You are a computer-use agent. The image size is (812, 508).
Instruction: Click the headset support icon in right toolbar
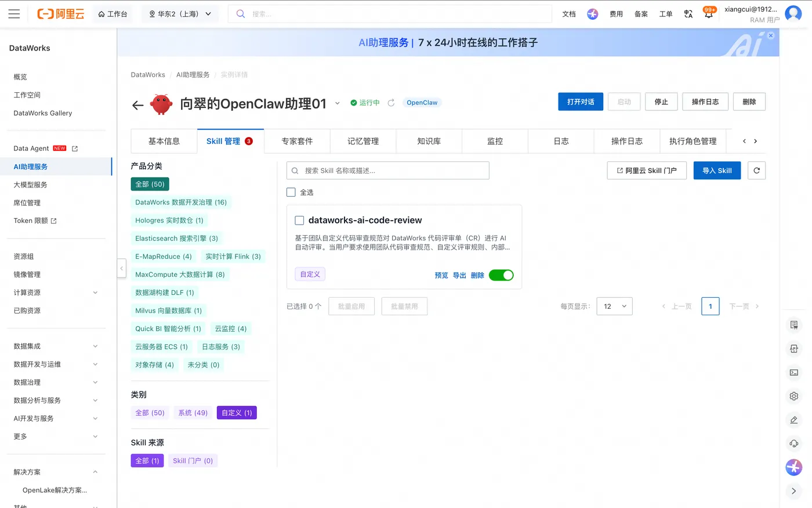coord(794,444)
